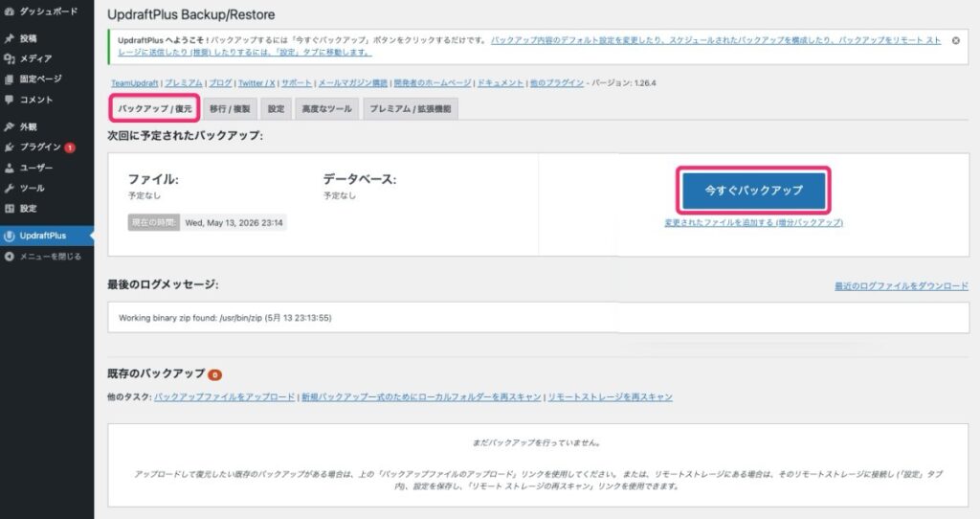This screenshot has height=519, width=980.
Task: Click the red plugin update badge
Action: (x=70, y=147)
